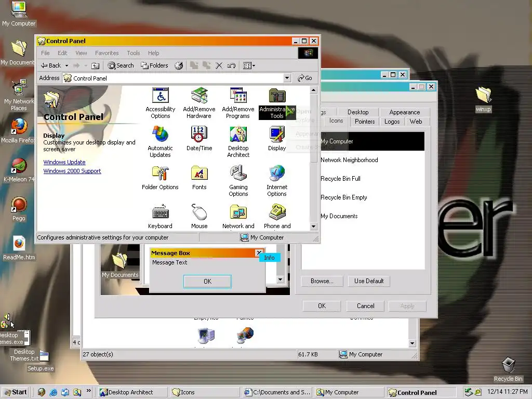532x399 pixels.
Task: Open Mouse icon
Action: (199, 217)
